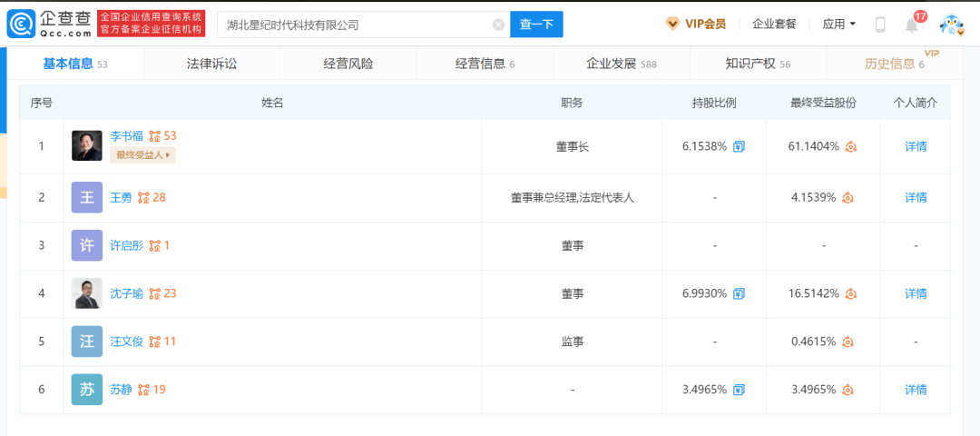Open relation graph icon next to 许启彤

(x=155, y=246)
